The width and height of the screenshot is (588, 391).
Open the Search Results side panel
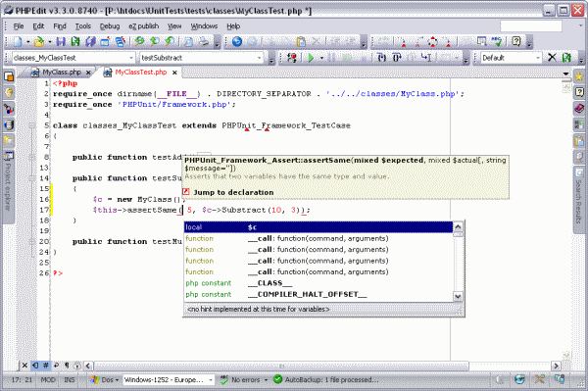pos(579,201)
